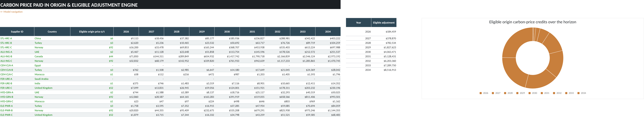
Task: Select the $1,470,745 value for ALU-ING-C
Action: [328, 61]
